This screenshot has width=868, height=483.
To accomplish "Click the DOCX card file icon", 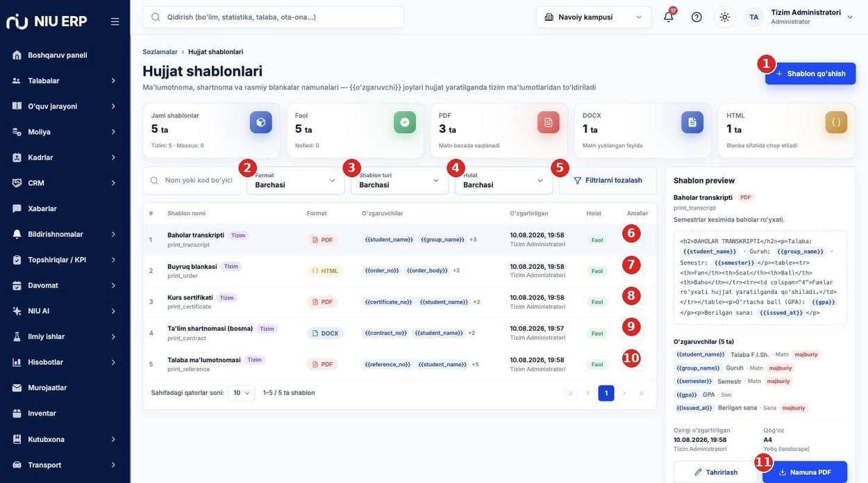I will pyautogui.click(x=692, y=122).
